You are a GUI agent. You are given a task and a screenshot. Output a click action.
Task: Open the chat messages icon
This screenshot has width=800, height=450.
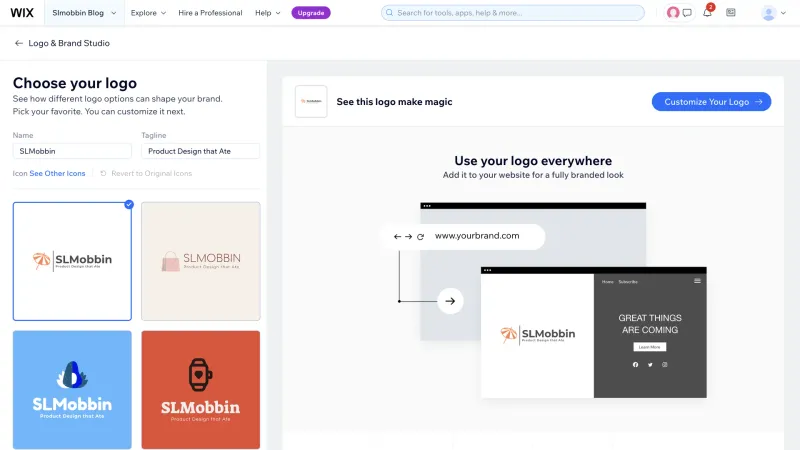pos(687,13)
